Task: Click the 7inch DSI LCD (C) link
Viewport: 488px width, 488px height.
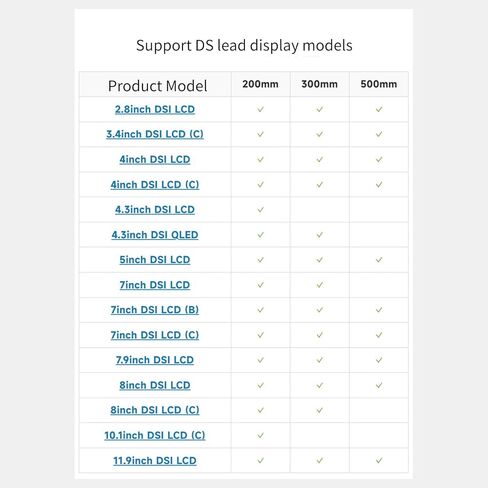Action: point(155,335)
